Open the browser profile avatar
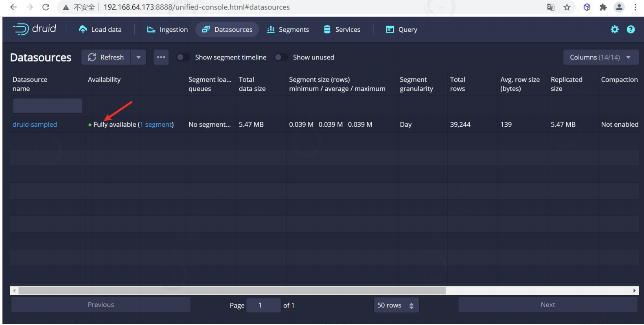The image size is (644, 325). point(619,7)
